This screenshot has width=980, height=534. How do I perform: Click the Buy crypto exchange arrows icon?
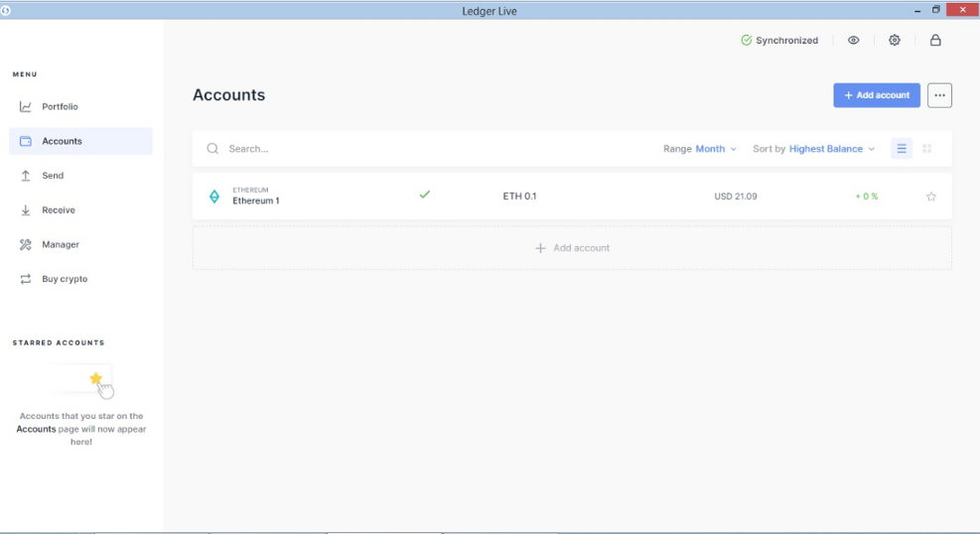click(26, 279)
